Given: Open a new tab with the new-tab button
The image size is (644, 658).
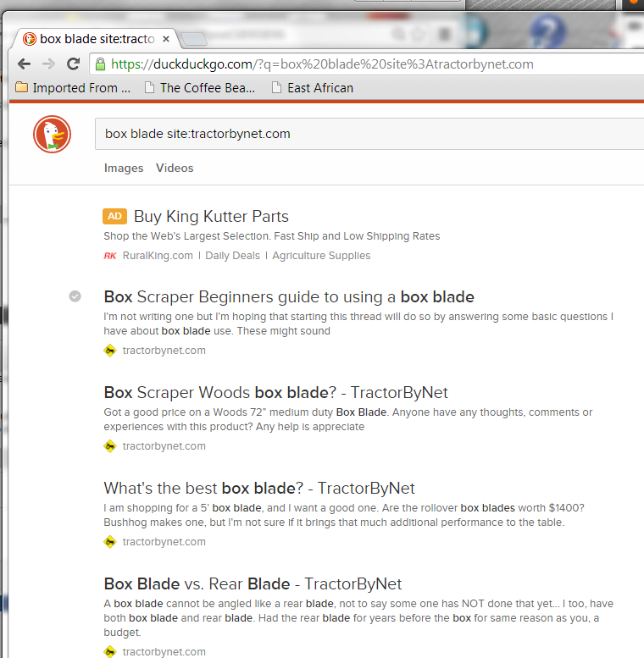Looking at the screenshot, I should (194, 39).
